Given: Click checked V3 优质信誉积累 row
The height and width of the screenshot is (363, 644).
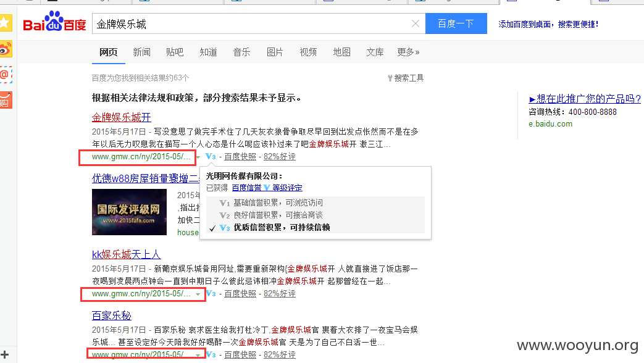Looking at the screenshot, I should coord(316,227).
